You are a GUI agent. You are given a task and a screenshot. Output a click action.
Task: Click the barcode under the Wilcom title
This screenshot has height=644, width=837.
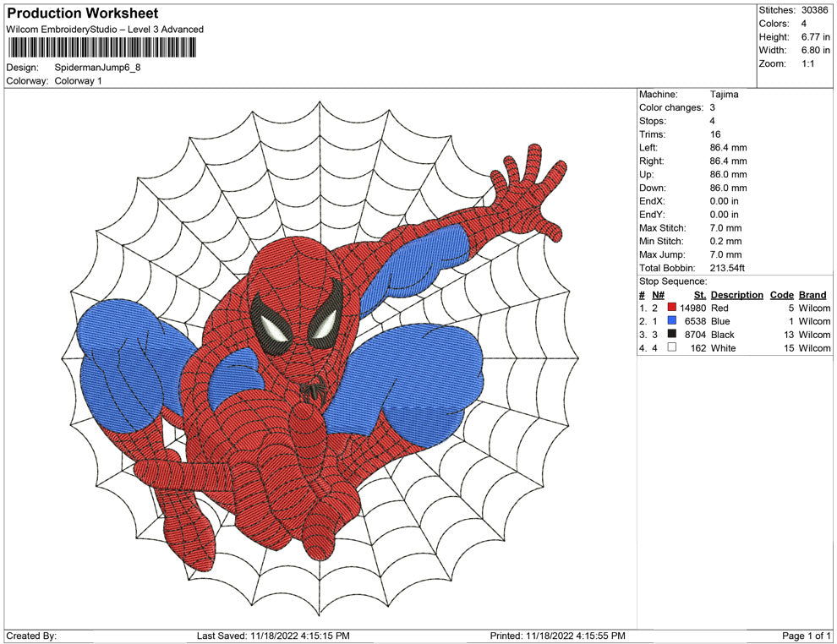[x=101, y=48]
